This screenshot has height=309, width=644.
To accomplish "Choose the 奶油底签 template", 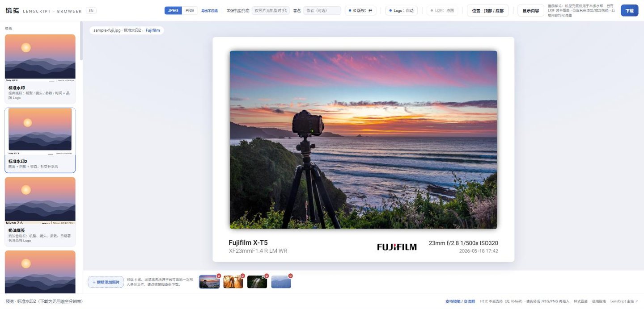I will (40, 212).
